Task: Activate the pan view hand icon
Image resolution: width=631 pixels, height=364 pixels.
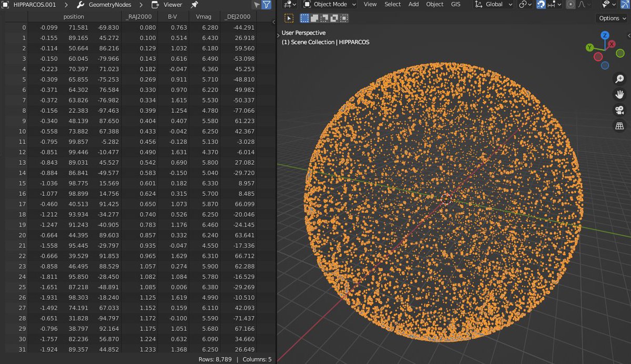Action: click(619, 95)
